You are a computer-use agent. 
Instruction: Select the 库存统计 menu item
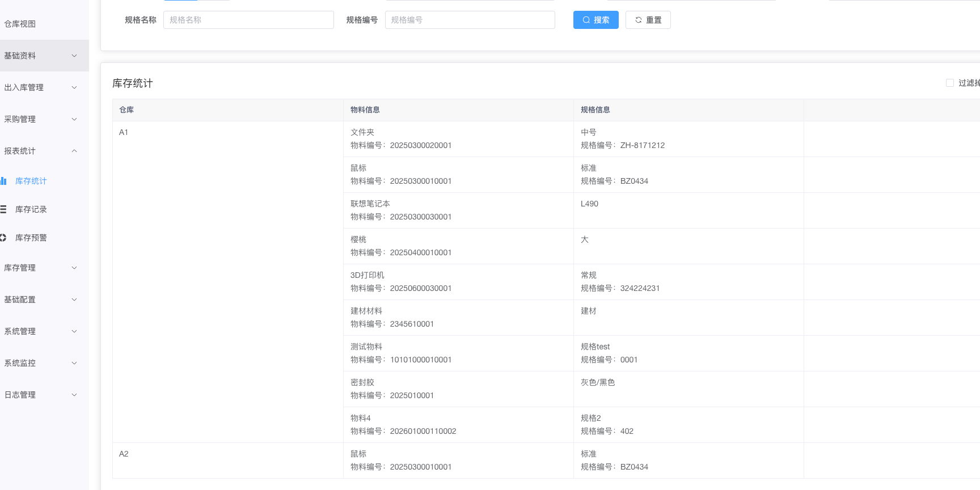point(44,181)
